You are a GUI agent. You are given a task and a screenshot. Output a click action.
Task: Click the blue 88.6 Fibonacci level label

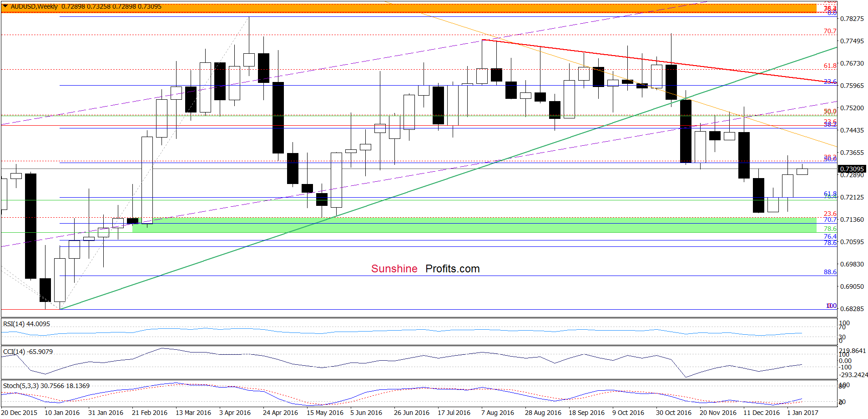coord(830,272)
